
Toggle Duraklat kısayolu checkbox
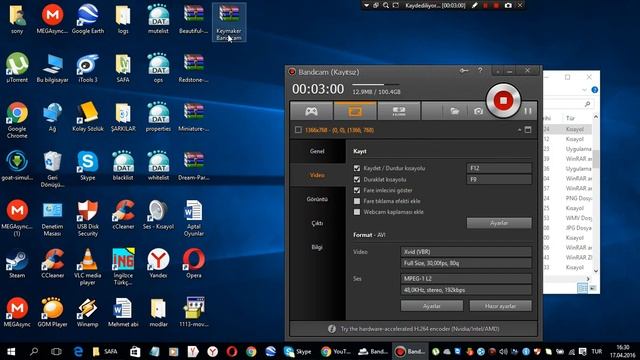357,179
